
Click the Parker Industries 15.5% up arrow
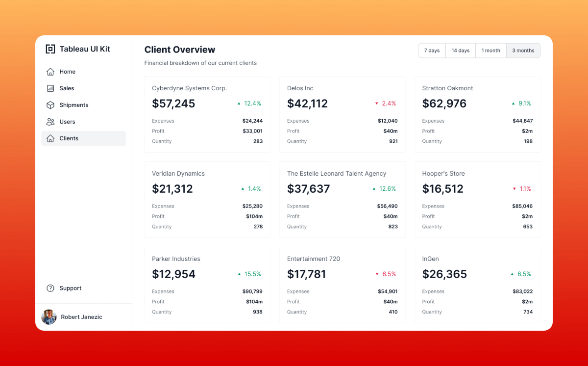pyautogui.click(x=239, y=274)
